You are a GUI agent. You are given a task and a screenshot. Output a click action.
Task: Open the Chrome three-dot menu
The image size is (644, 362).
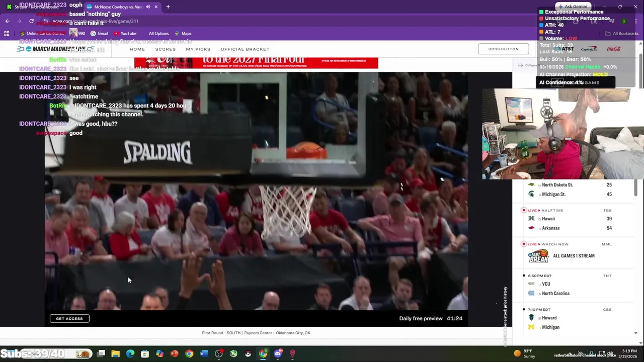(636, 21)
